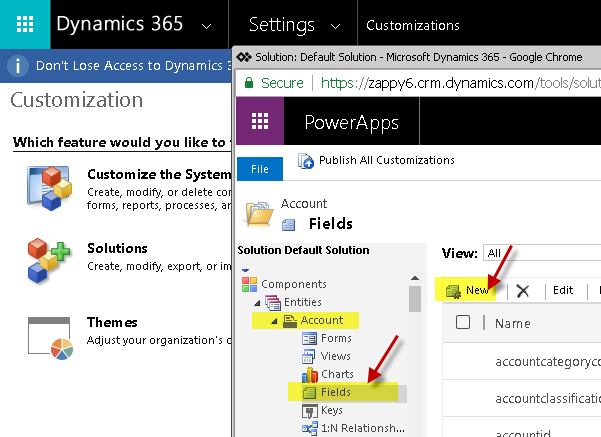The height and width of the screenshot is (437, 601).
Task: Open the View All dropdown
Action: pyautogui.click(x=542, y=253)
